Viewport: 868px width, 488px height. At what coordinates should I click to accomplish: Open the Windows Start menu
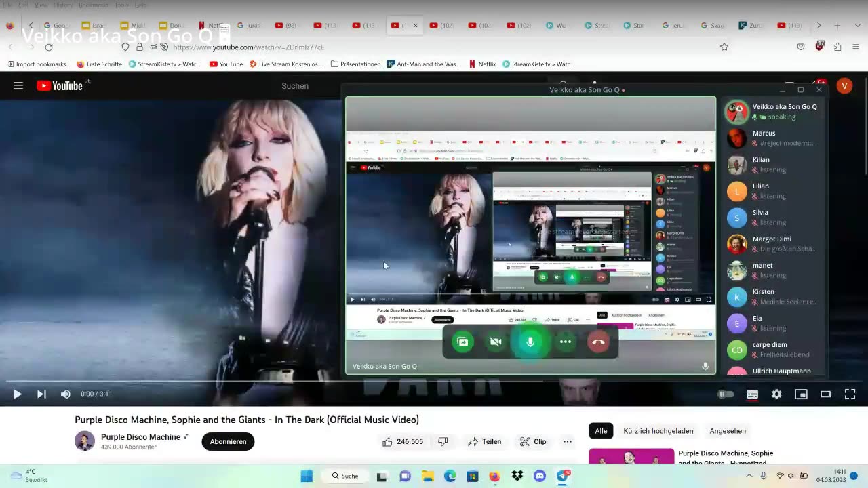307,476
